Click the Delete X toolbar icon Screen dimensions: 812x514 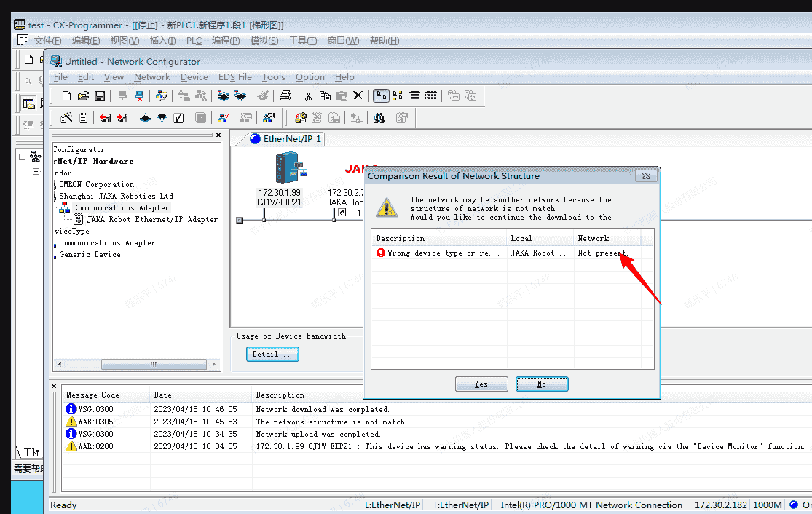click(358, 95)
